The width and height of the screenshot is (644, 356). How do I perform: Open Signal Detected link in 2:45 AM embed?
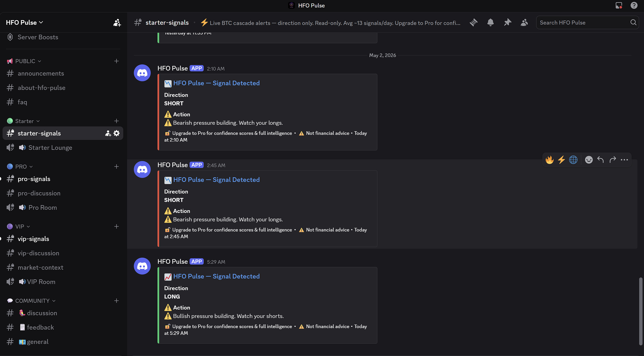[216, 180]
